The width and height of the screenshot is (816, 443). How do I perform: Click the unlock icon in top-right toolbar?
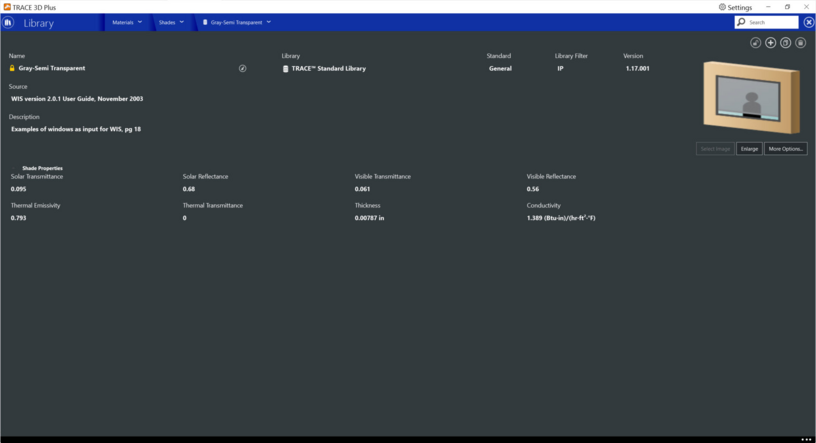coord(756,43)
